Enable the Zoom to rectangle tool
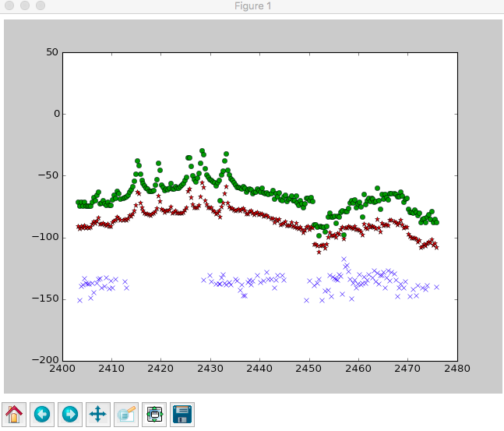The width and height of the screenshot is (504, 431). [x=126, y=414]
